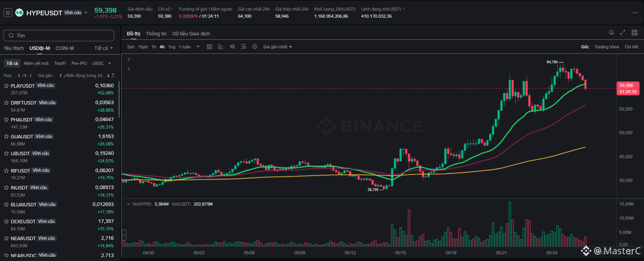This screenshot has height=261, width=644.
Task: Expand more categories arrow after USDC
Action: pyautogui.click(x=109, y=63)
